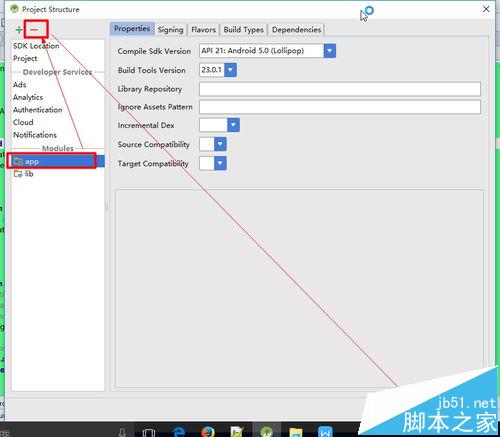Screen dimensions: 500x437
Task: Select the Properties tab
Action: (132, 29)
